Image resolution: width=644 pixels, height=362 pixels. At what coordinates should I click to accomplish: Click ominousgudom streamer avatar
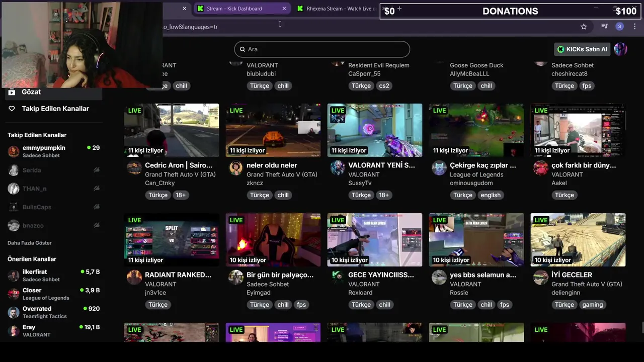pyautogui.click(x=439, y=168)
